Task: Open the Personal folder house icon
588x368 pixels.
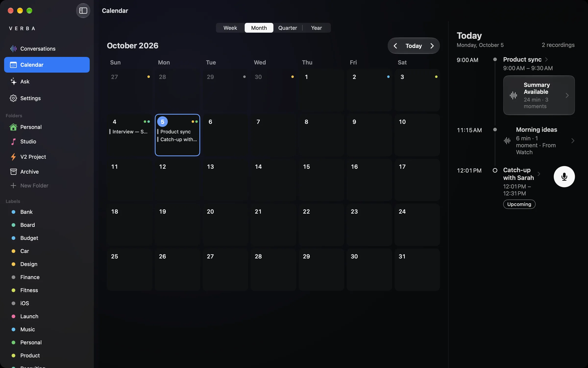Action: pyautogui.click(x=13, y=127)
